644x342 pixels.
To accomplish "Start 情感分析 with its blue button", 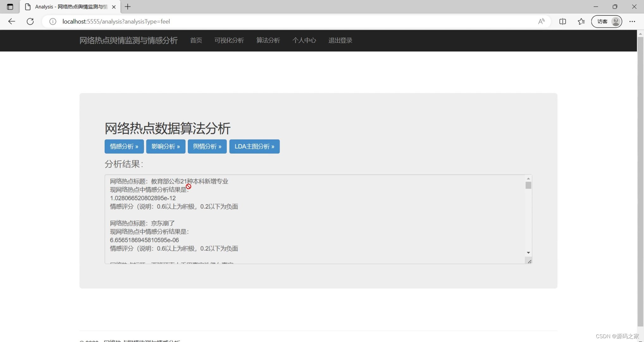I will tap(124, 146).
